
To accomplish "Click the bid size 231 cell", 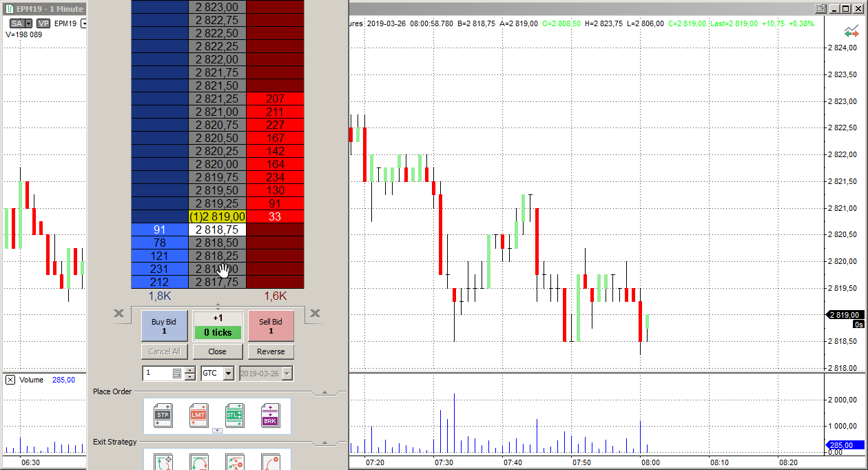I will point(160,269).
